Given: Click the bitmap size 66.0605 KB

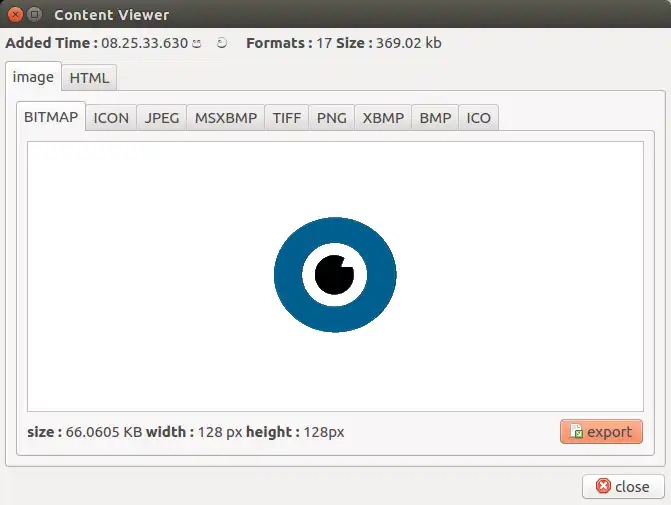Looking at the screenshot, I should (x=104, y=432).
